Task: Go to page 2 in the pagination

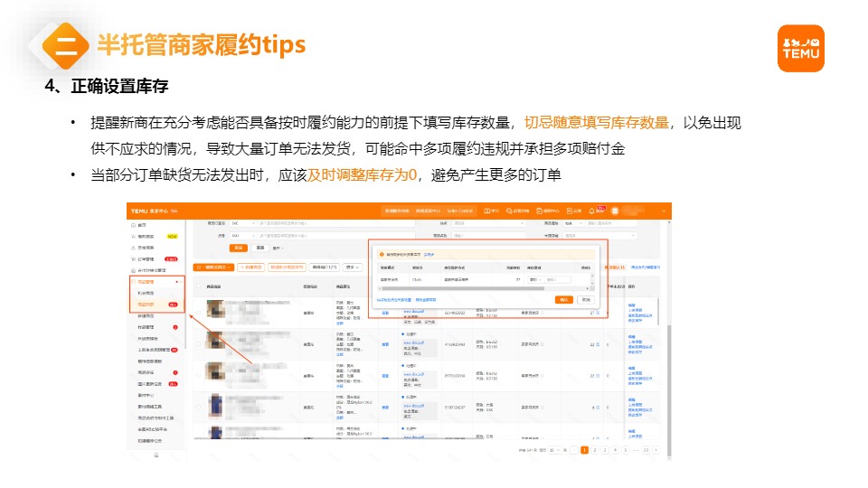Action: click(594, 449)
